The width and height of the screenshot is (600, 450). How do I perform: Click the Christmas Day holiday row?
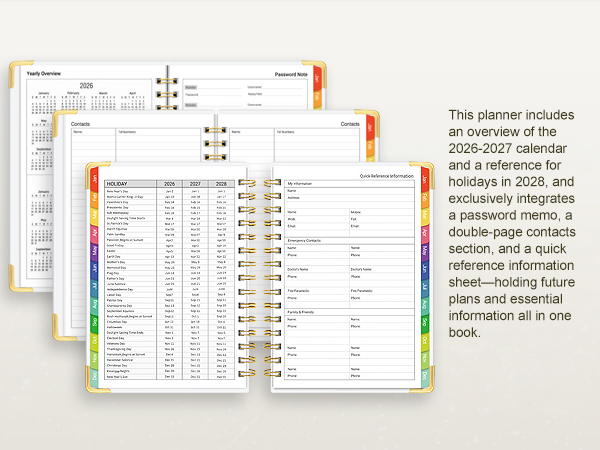pos(170,365)
